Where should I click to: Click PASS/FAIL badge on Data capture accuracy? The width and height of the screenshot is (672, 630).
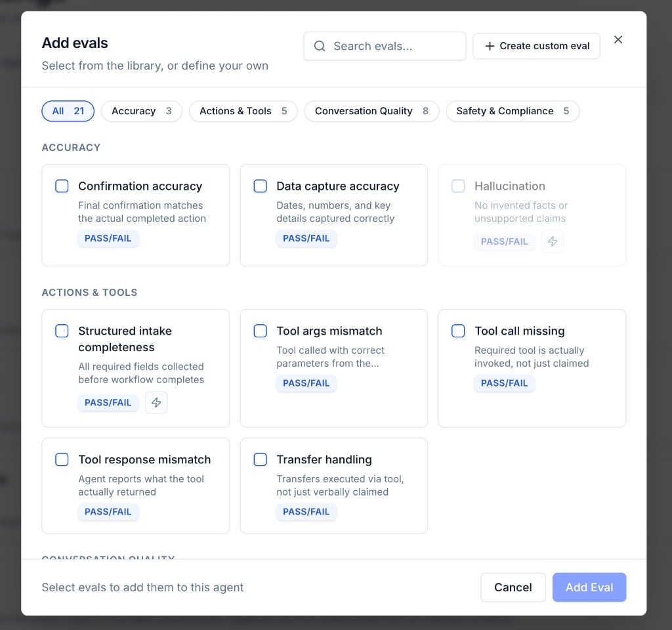[x=306, y=238]
